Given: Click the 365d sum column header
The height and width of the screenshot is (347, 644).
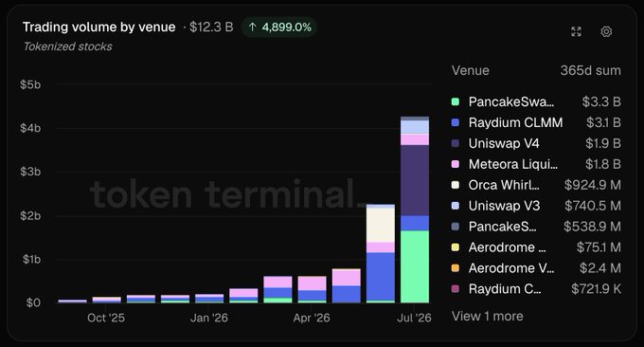Looking at the screenshot, I should point(591,70).
